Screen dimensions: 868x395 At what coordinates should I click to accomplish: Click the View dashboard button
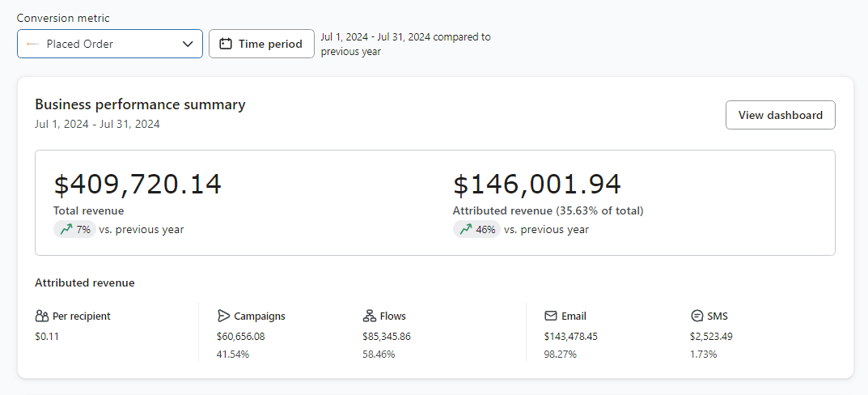[780, 115]
